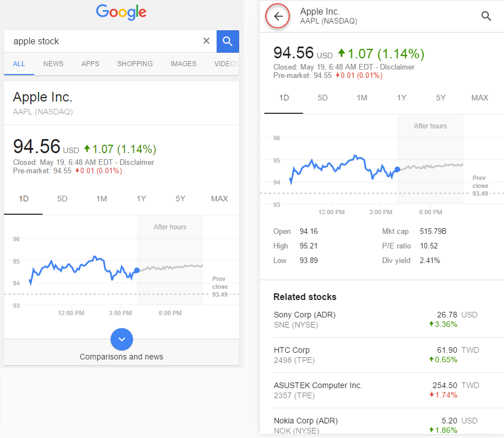
Task: Click the Google logo
Action: (121, 12)
